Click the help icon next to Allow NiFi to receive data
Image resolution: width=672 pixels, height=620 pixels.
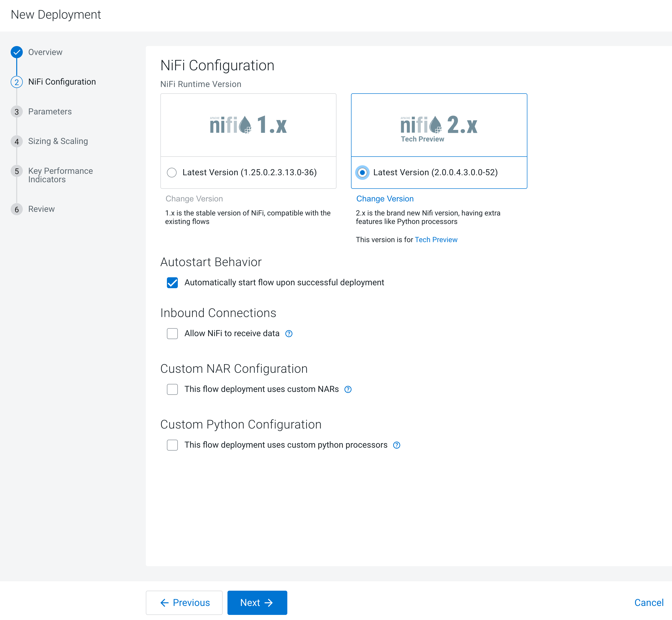(x=289, y=334)
